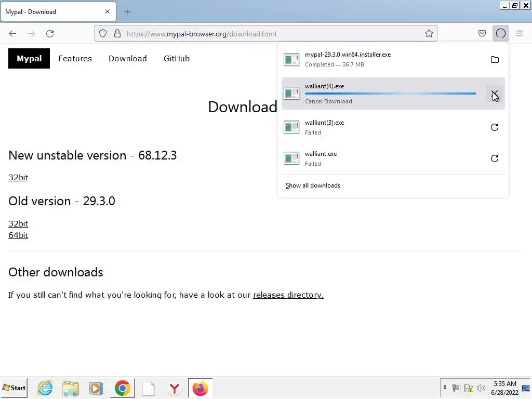
Task: Open the tracking protection shield icon
Action: click(103, 34)
